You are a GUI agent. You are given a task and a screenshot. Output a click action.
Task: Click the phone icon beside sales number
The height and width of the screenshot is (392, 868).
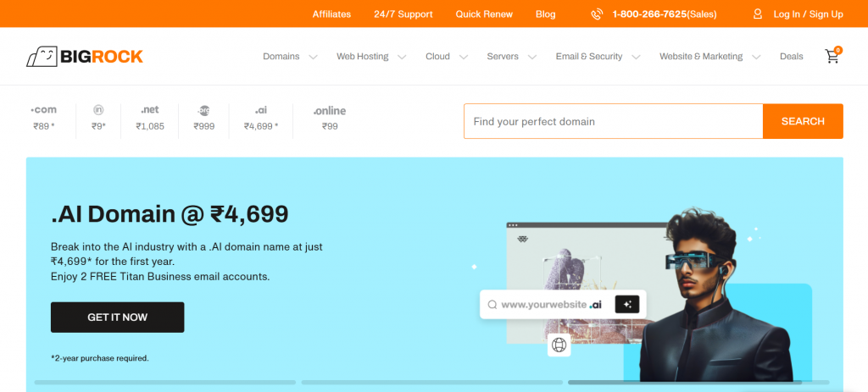(x=597, y=14)
